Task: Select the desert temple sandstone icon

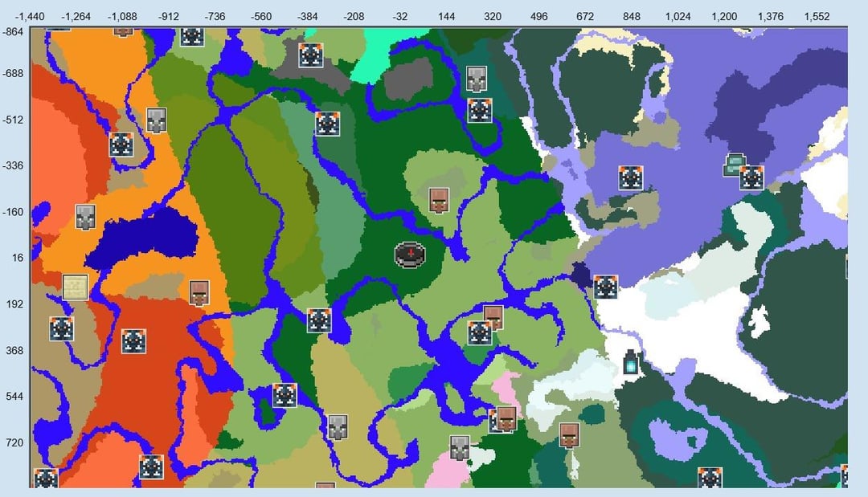Action: click(x=76, y=287)
